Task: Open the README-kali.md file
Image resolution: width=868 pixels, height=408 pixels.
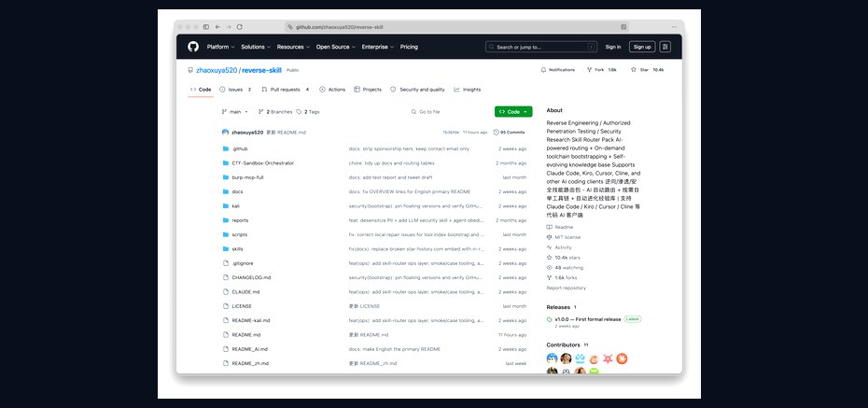Action: coord(251,320)
